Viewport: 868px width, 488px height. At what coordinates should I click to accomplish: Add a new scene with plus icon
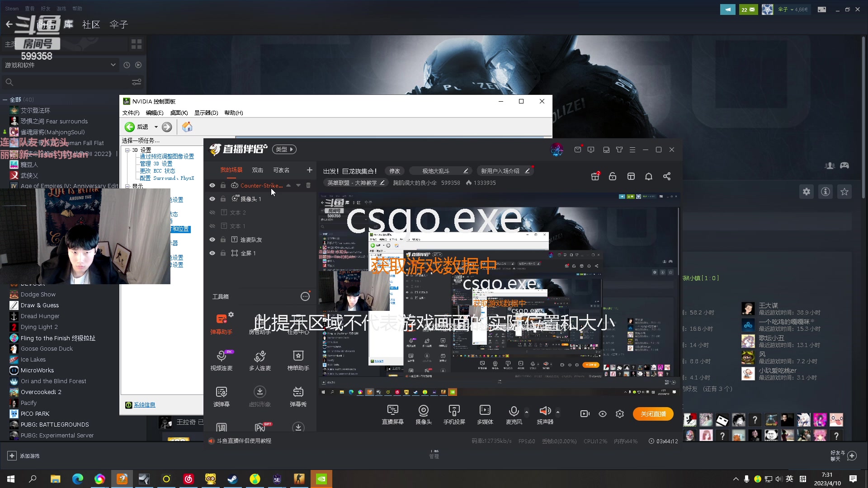coord(309,170)
